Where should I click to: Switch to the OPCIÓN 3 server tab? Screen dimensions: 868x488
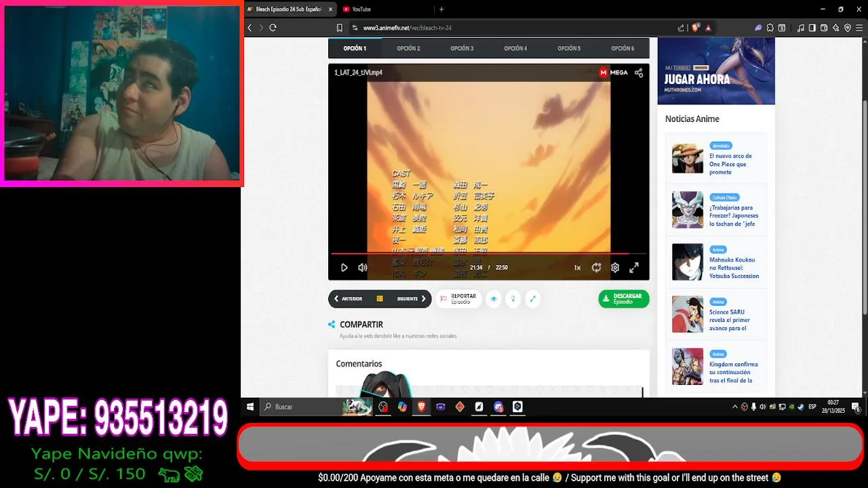click(x=462, y=48)
